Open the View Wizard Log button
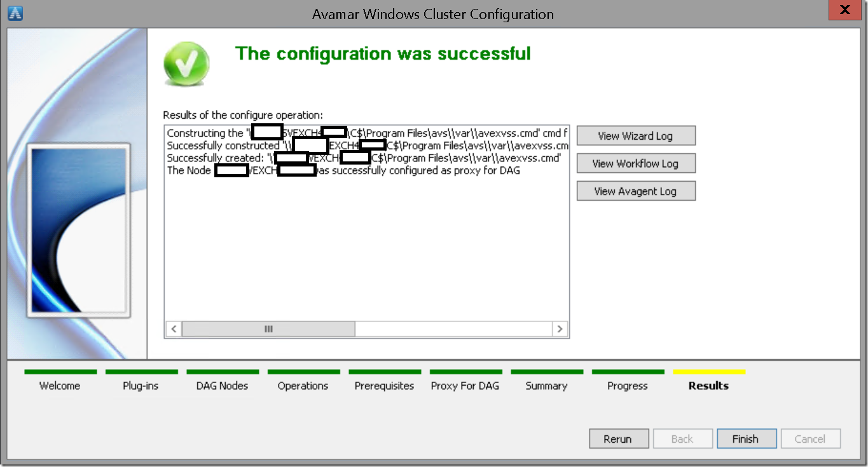The width and height of the screenshot is (868, 467). (636, 136)
